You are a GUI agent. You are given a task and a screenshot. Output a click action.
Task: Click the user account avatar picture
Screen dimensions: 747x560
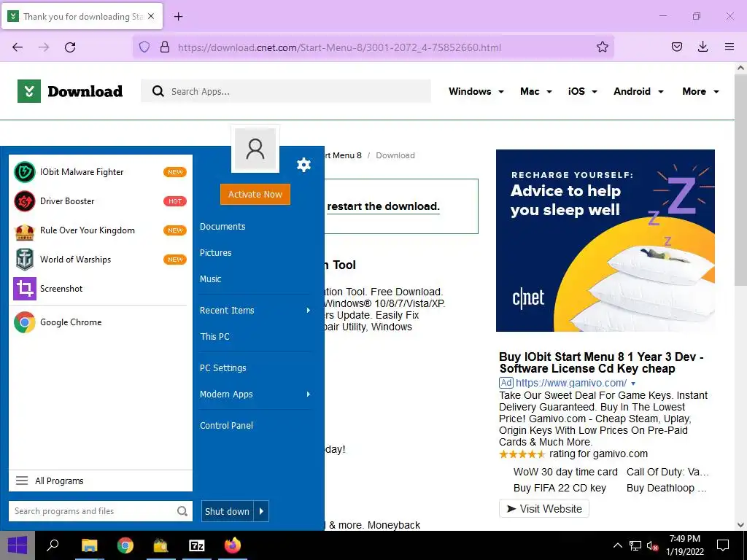tap(255, 149)
